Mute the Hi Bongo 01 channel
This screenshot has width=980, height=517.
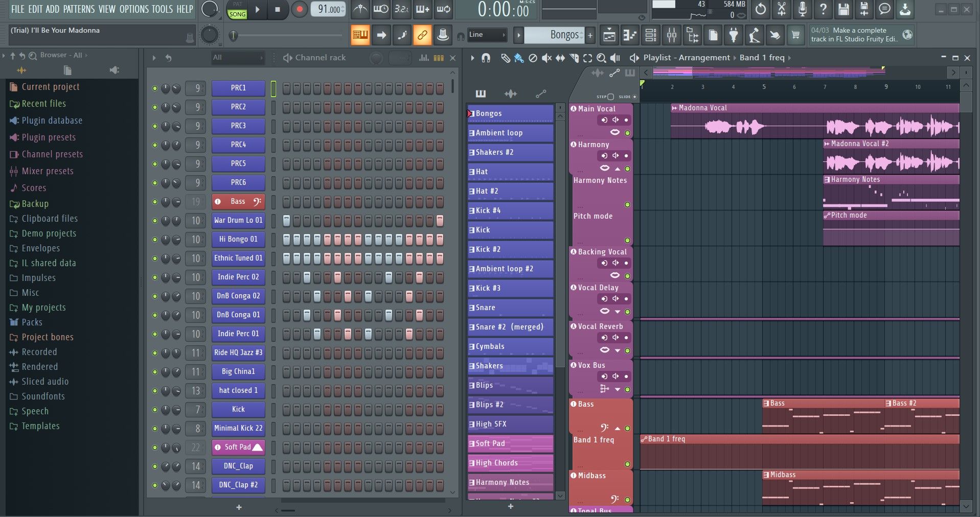[x=155, y=240]
